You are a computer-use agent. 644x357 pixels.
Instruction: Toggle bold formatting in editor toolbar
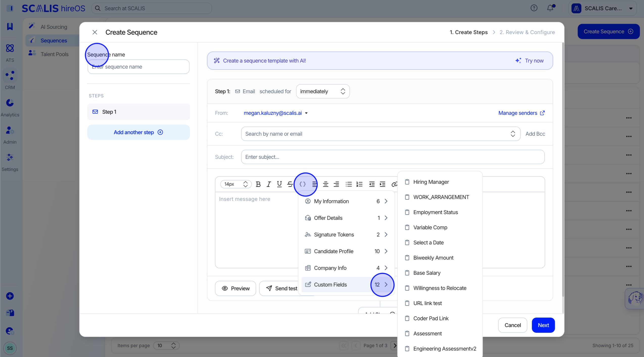(x=258, y=184)
